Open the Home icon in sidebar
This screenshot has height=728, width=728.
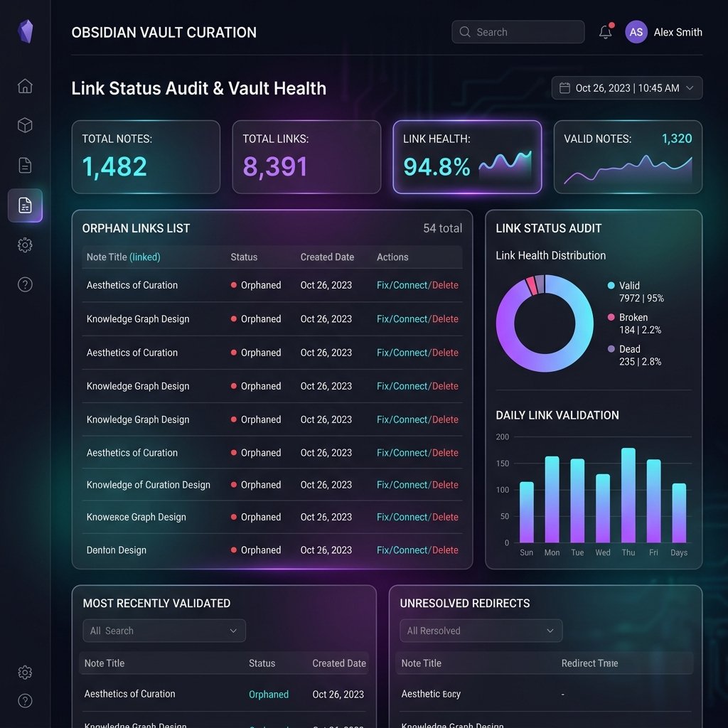(25, 86)
